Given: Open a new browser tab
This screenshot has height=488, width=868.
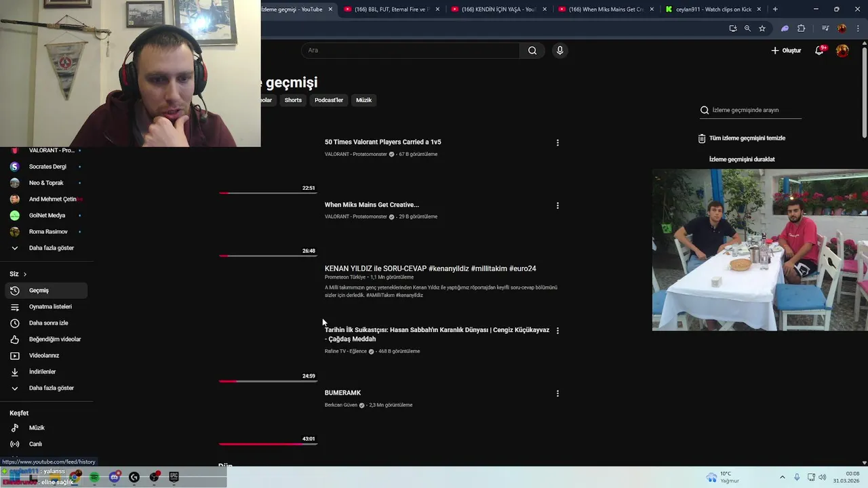Looking at the screenshot, I should (x=775, y=9).
